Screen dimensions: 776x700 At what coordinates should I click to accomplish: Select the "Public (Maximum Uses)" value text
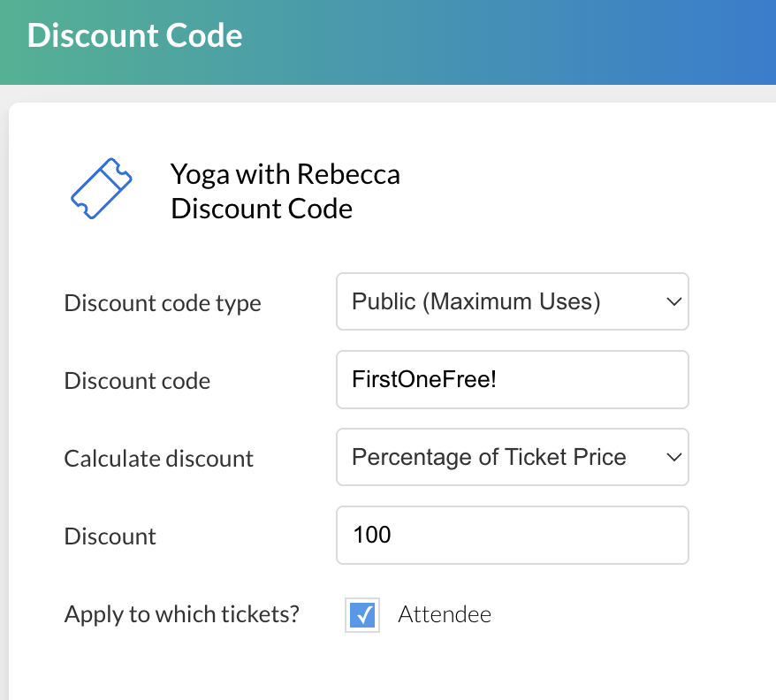click(475, 302)
